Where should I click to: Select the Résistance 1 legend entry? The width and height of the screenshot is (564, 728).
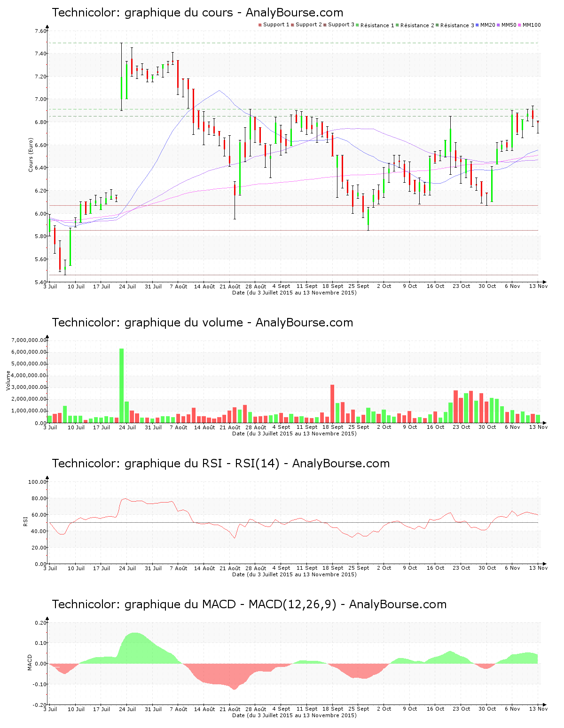(377, 25)
